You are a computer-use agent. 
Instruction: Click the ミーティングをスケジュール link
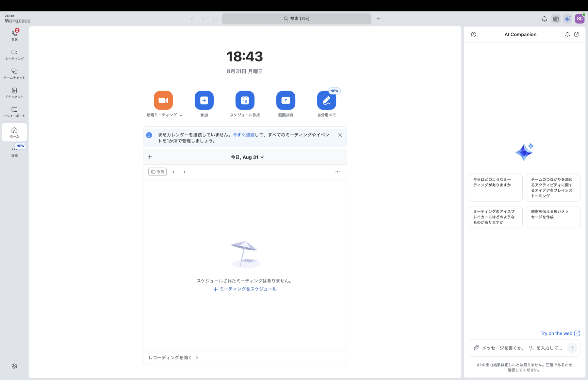pos(245,289)
